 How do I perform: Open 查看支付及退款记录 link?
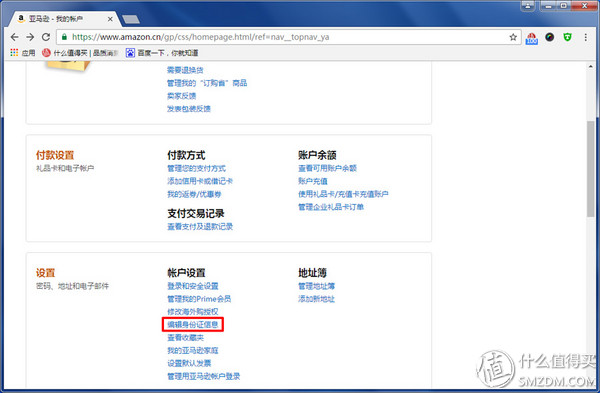pyautogui.click(x=200, y=227)
